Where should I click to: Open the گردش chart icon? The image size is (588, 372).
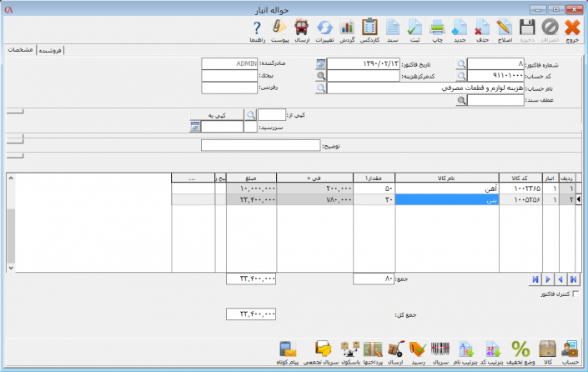347,30
